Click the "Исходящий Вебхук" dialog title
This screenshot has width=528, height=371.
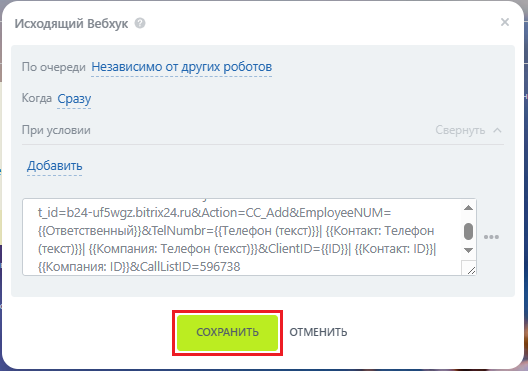(71, 24)
